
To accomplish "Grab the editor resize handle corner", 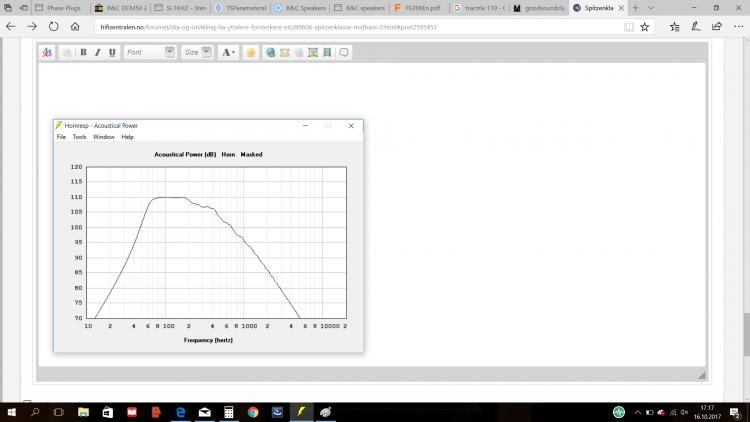I will point(702,376).
